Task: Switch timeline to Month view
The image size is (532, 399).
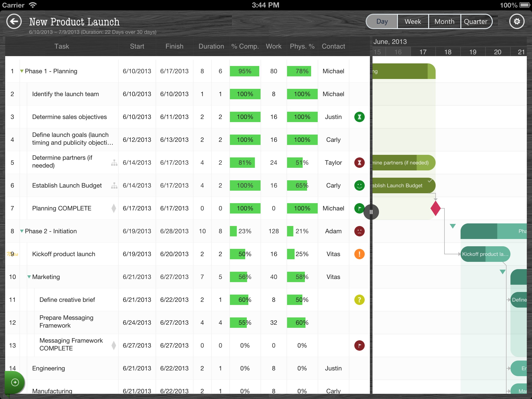Action: click(x=444, y=22)
